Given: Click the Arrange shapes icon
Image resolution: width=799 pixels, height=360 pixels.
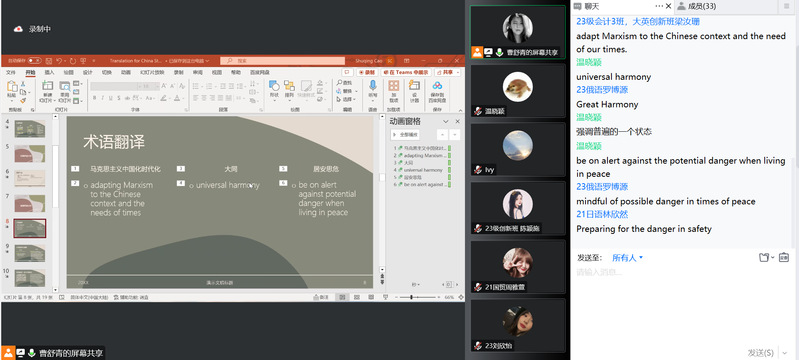Looking at the screenshot, I should [289, 86].
